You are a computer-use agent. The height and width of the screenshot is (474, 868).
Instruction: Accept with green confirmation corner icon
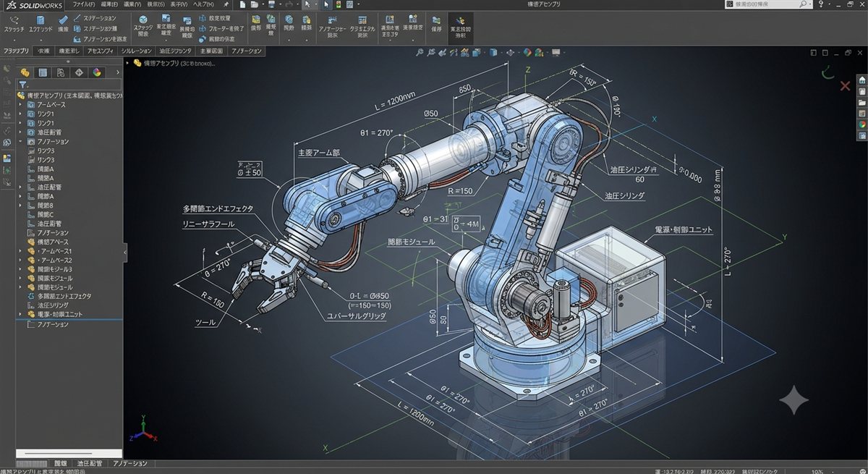828,72
